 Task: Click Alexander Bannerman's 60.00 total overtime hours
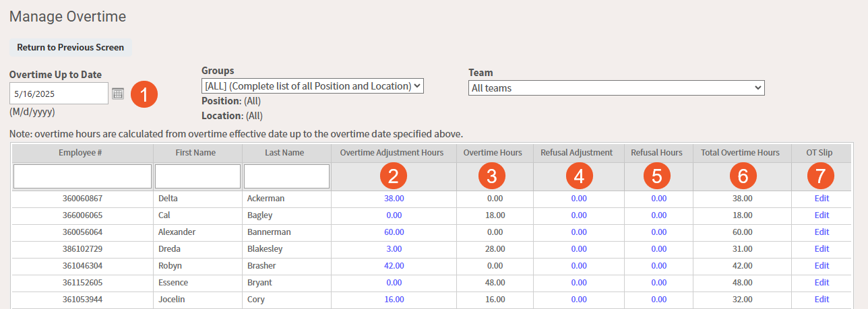click(743, 232)
